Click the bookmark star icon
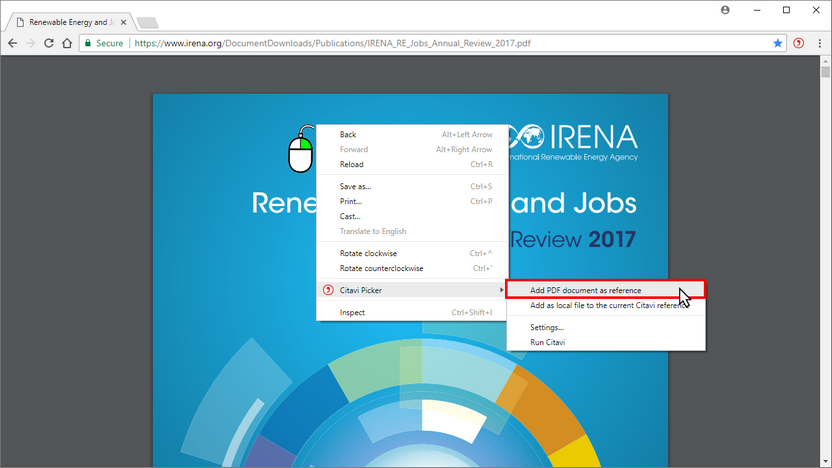832x468 pixels. (x=778, y=43)
